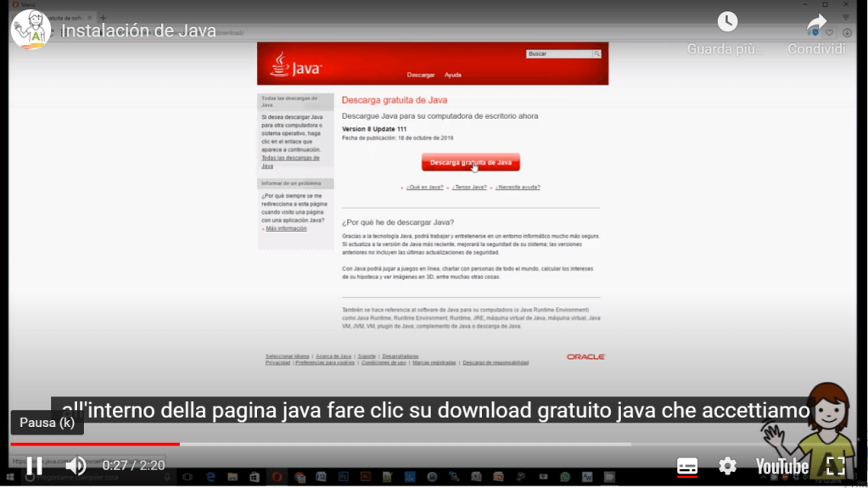Click the magnifier icon beside Buscar

[x=597, y=53]
